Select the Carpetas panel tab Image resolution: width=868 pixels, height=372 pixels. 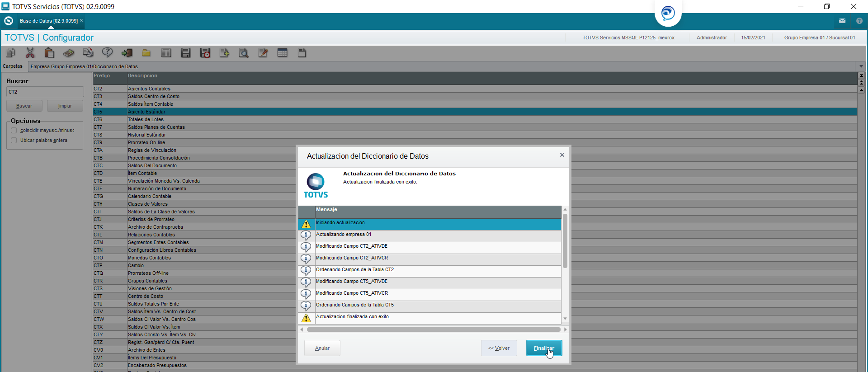[13, 66]
